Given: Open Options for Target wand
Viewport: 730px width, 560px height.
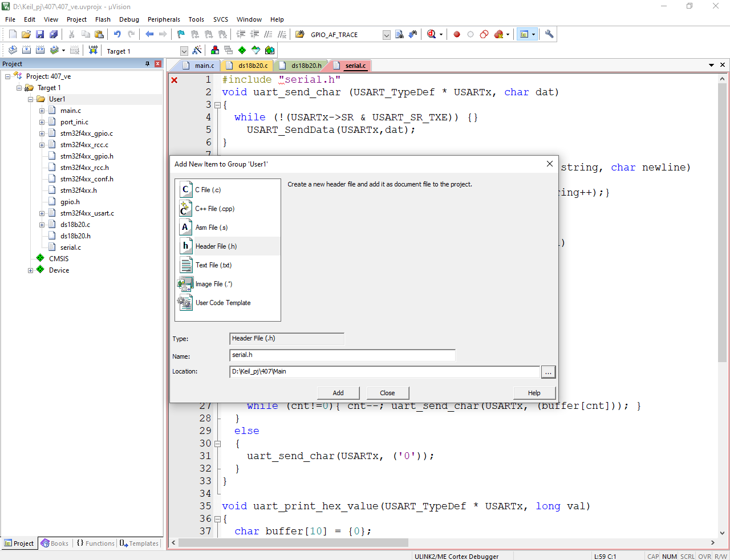Looking at the screenshot, I should click(x=197, y=50).
